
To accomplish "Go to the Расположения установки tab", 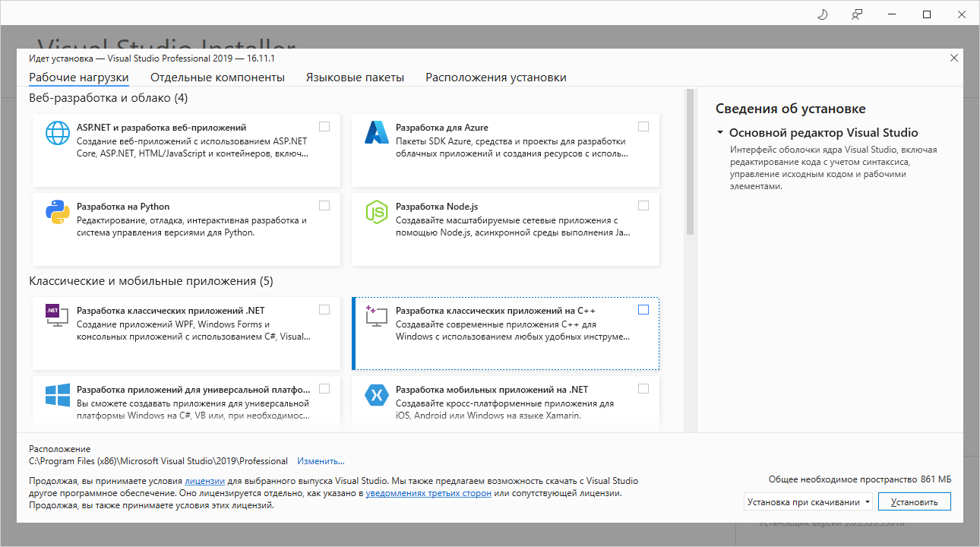I will [x=496, y=77].
